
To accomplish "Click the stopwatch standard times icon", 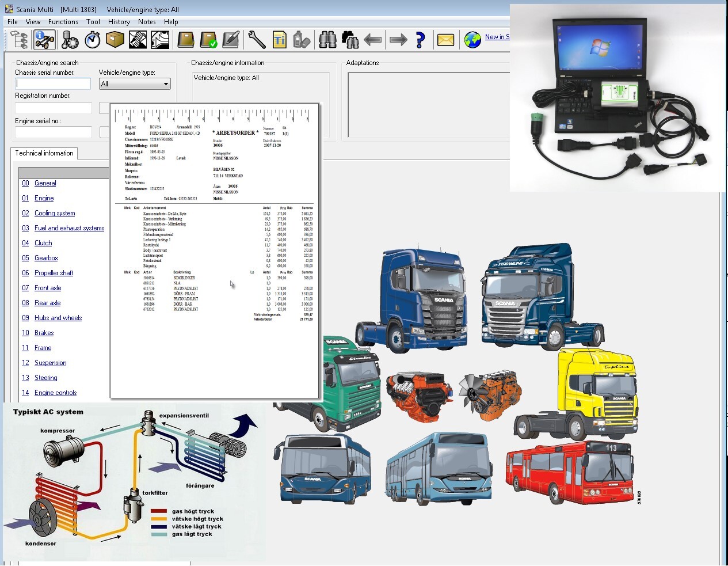I will 93,40.
